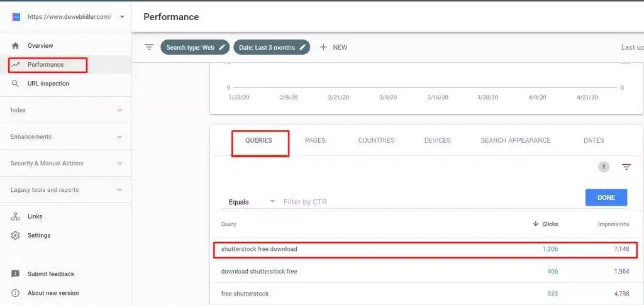Expand Legacy tools and reports section
The height and width of the screenshot is (305, 644).
point(65,190)
